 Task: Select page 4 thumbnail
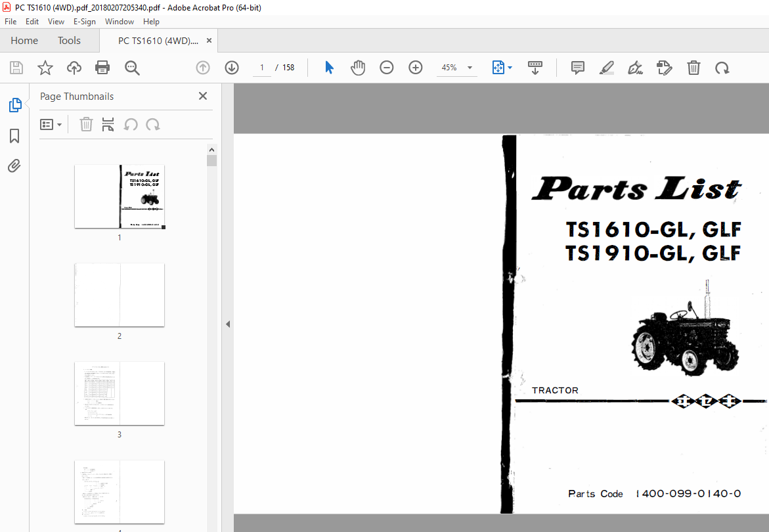coord(119,493)
